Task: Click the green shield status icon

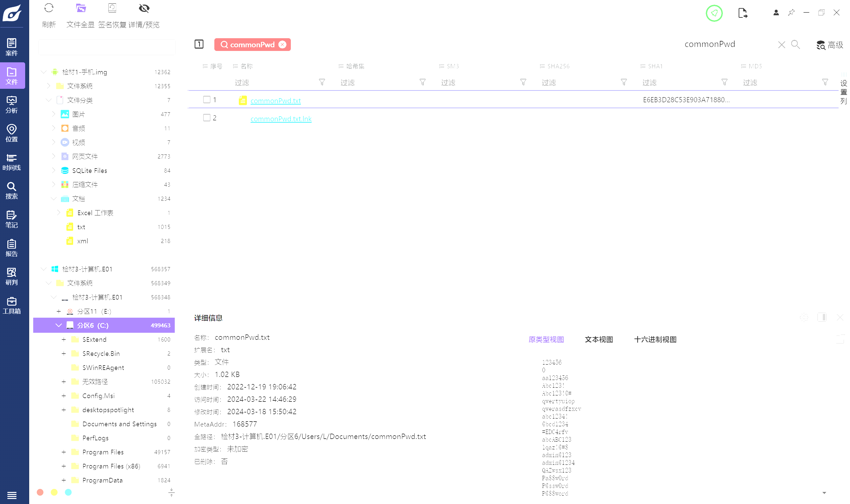Action: point(714,13)
